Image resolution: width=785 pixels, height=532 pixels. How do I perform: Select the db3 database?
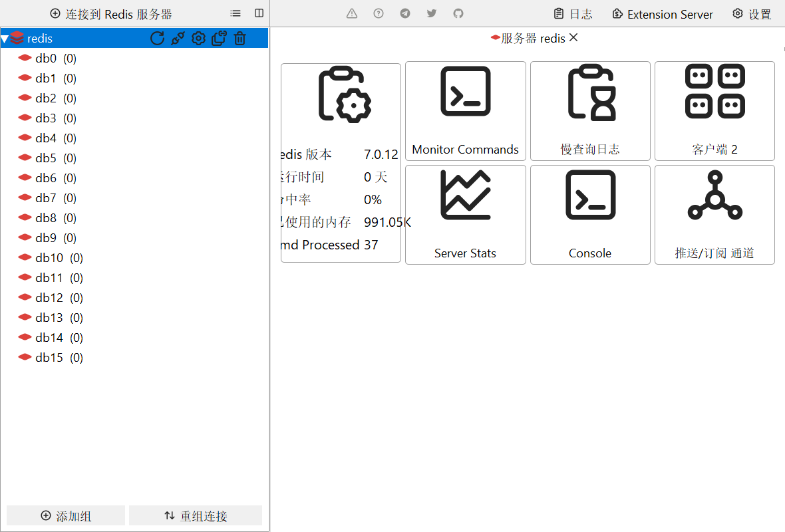click(45, 118)
